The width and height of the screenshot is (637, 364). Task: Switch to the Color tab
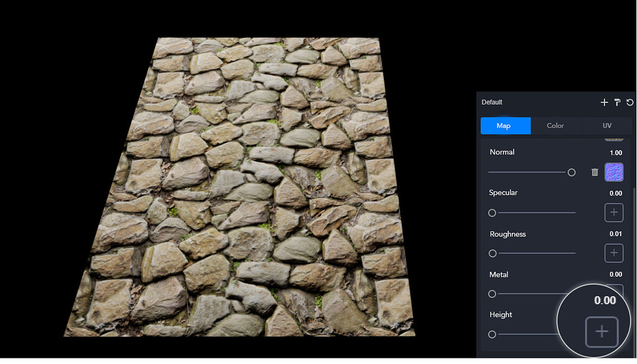[x=555, y=125]
